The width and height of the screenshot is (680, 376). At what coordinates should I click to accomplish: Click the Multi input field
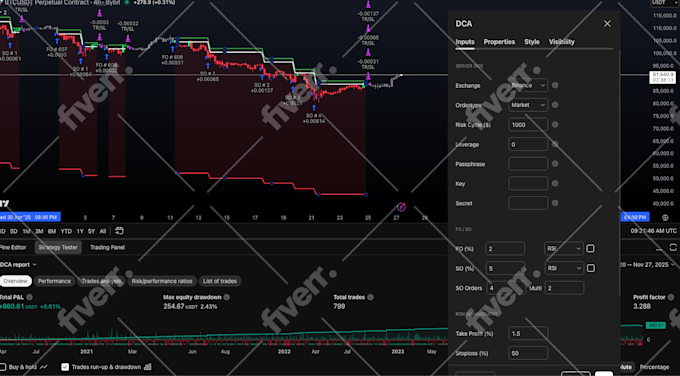(x=564, y=288)
